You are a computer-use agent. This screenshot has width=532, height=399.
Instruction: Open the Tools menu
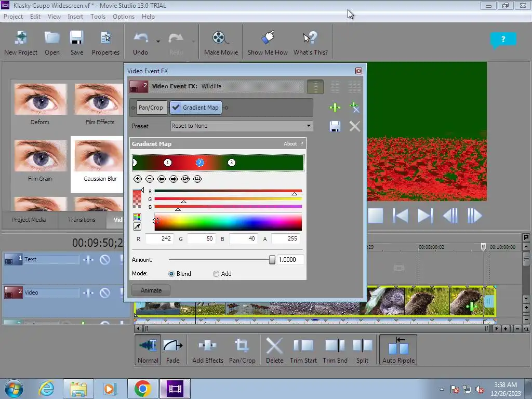click(x=98, y=17)
